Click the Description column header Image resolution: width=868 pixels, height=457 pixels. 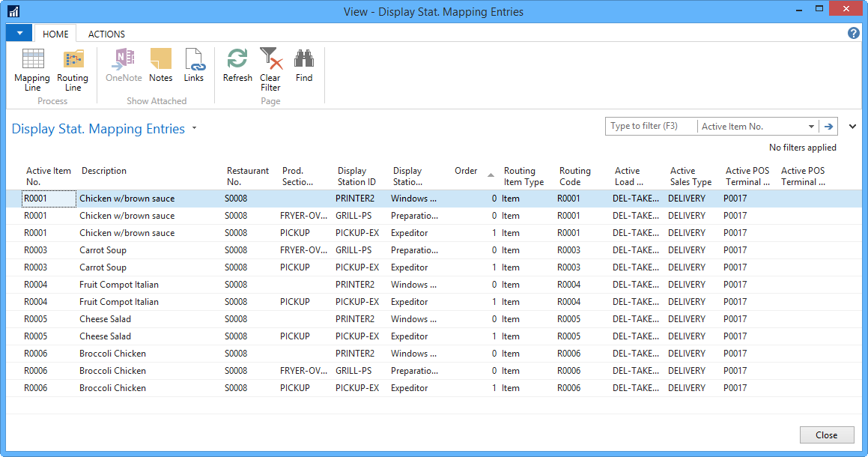tap(104, 171)
